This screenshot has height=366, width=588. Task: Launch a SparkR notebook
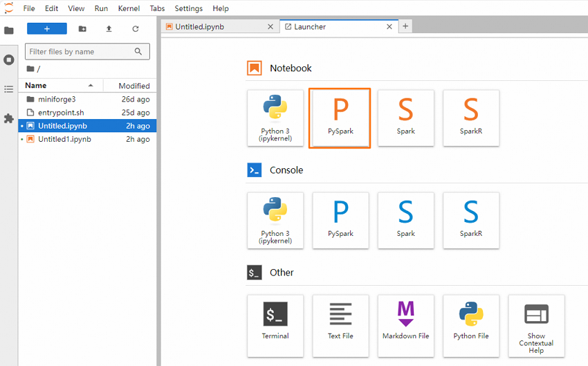click(470, 118)
